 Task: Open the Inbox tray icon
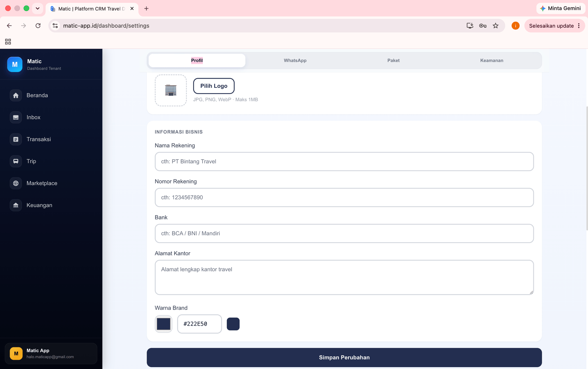point(16,117)
